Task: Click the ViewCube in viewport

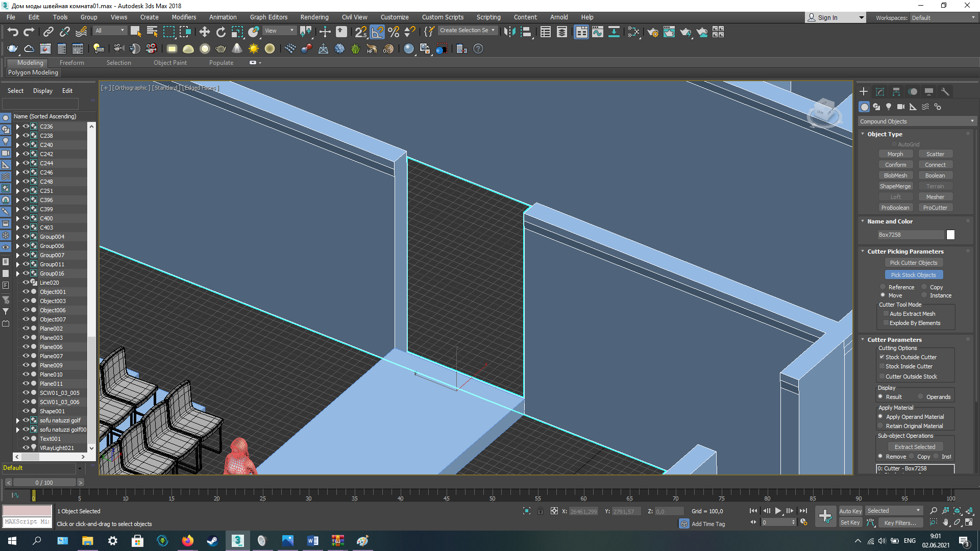Action: point(824,112)
